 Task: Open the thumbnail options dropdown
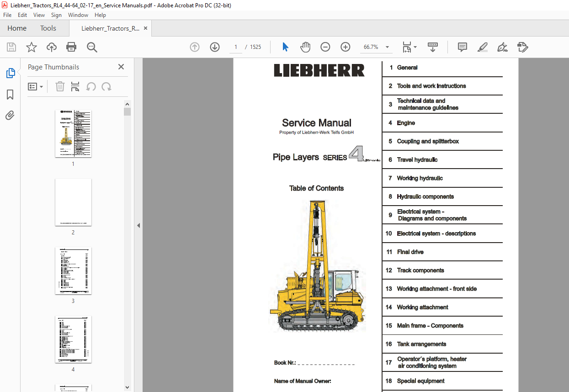click(x=36, y=86)
